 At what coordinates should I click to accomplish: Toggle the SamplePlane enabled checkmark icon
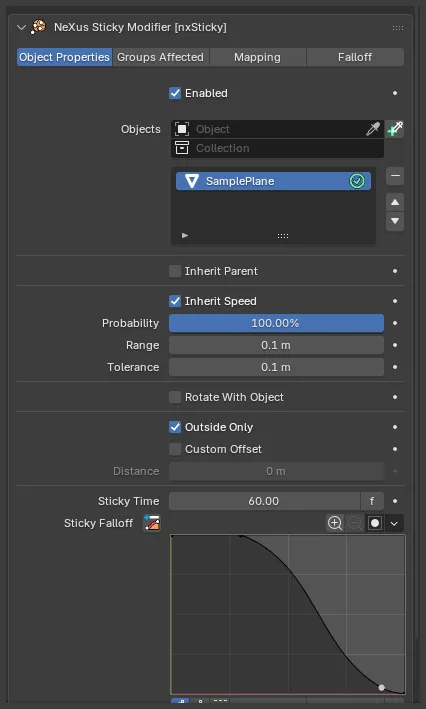357,181
